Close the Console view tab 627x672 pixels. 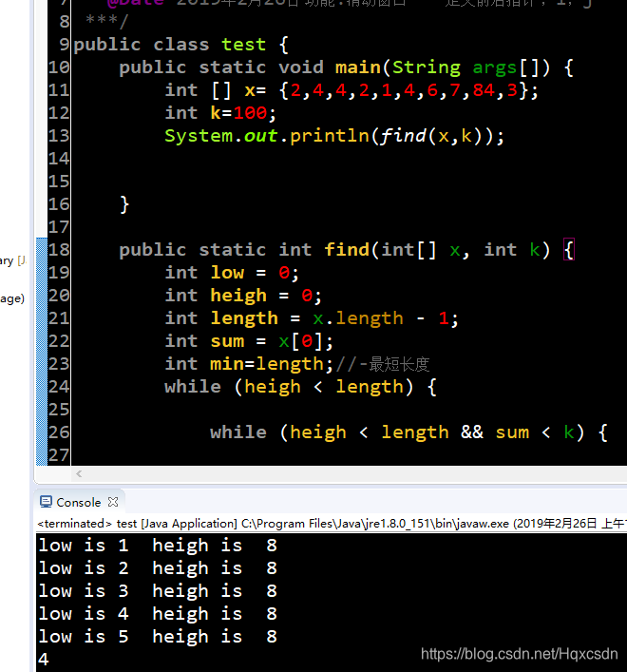tap(113, 502)
